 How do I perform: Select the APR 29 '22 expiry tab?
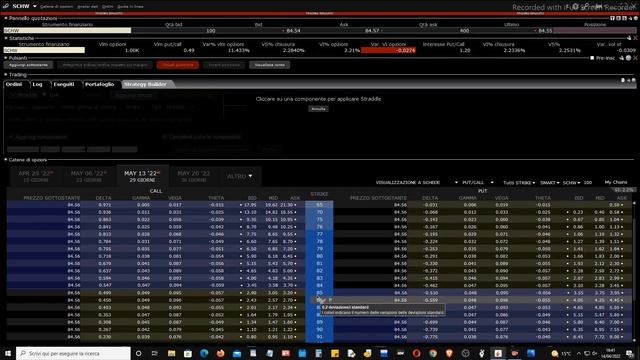(x=36, y=176)
